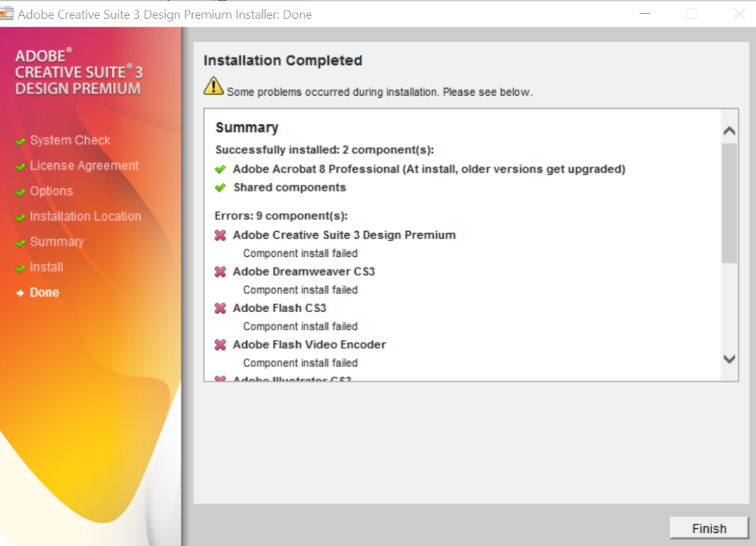Viewport: 756px width, 546px height.
Task: Click the summary scrollbar up arrow
Action: tap(730, 130)
